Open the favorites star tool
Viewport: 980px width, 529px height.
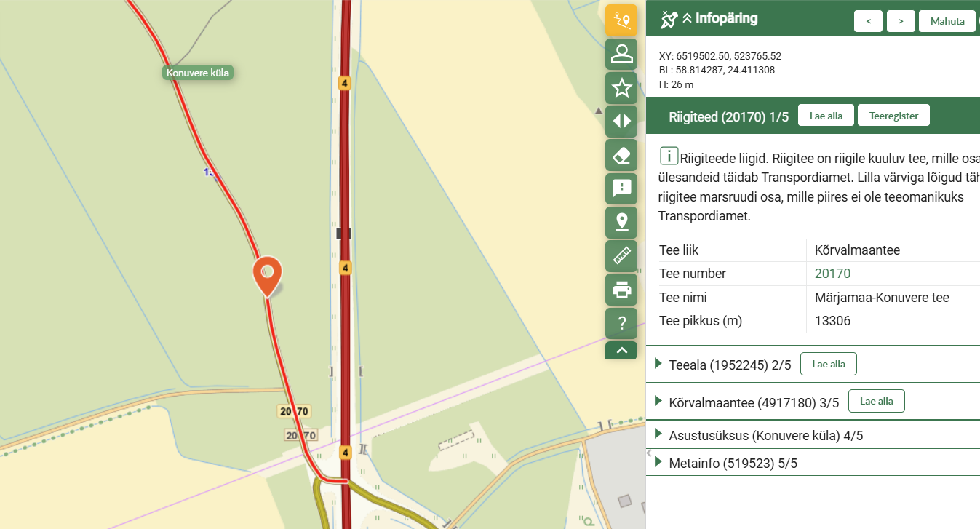[x=621, y=88]
